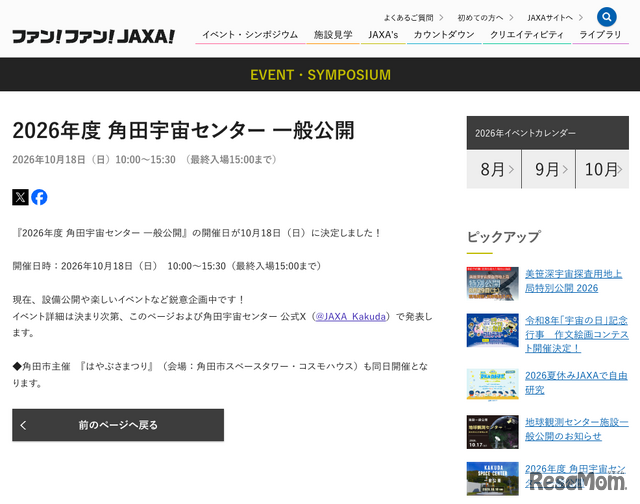Share on Facebook icon

39,197
